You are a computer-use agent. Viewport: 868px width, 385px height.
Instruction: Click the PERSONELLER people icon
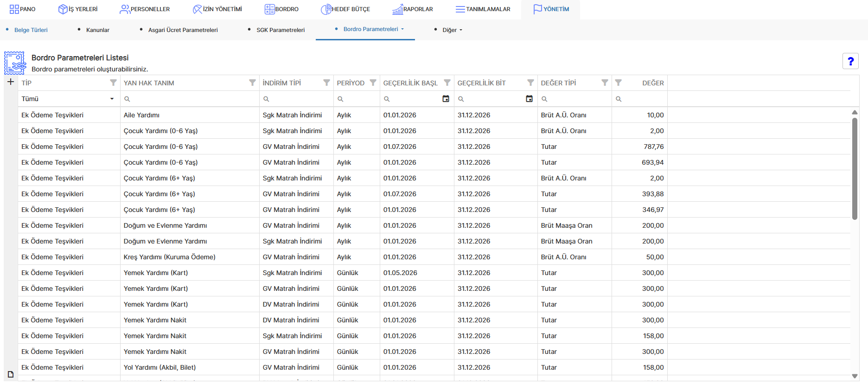(125, 9)
